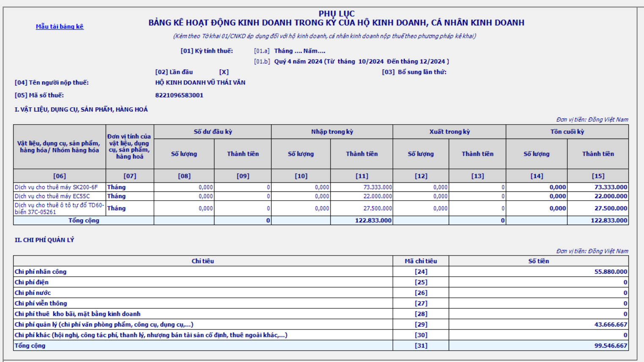Open the "Mẫu tải bảng kê" link

pyautogui.click(x=60, y=27)
